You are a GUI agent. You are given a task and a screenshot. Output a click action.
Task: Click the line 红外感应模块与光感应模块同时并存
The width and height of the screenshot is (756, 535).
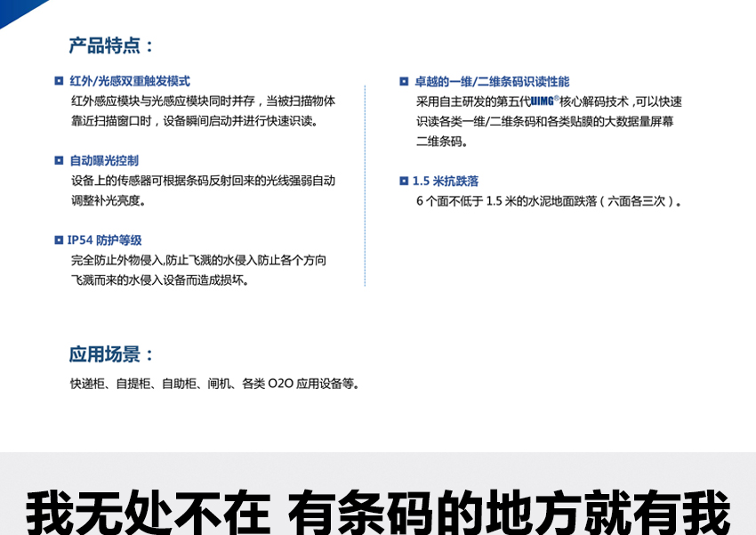[x=203, y=101]
